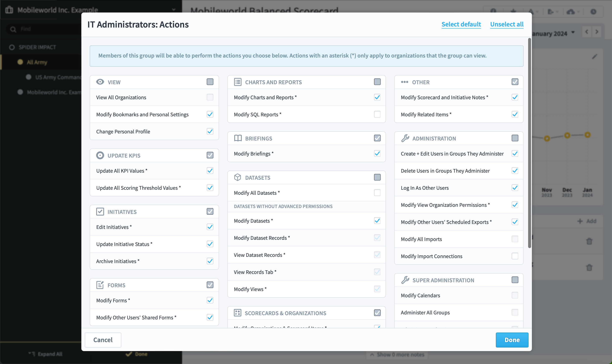Click the Nov 2023 chart data point
The height and width of the screenshot is (364, 612).
point(547,138)
